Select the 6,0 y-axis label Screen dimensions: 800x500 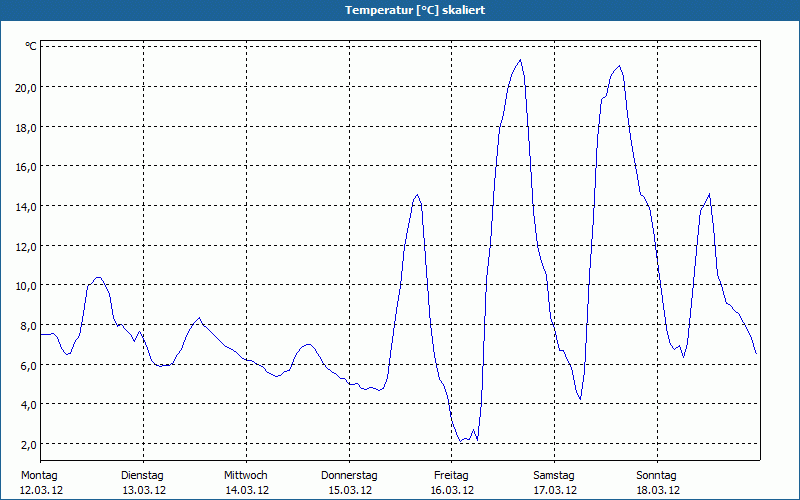point(29,365)
